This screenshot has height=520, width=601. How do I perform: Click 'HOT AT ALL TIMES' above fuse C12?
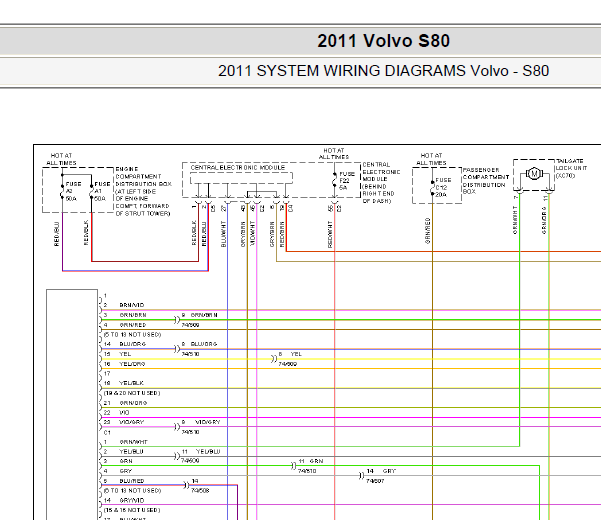coord(431,159)
